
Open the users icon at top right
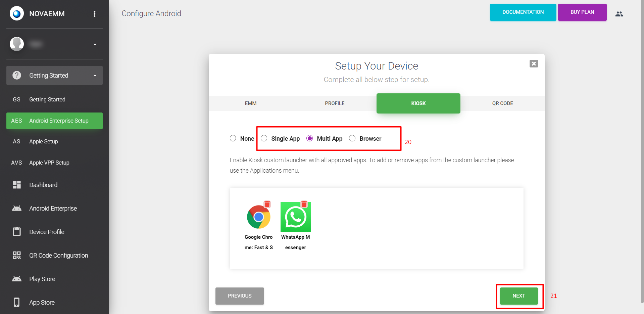coord(619,14)
